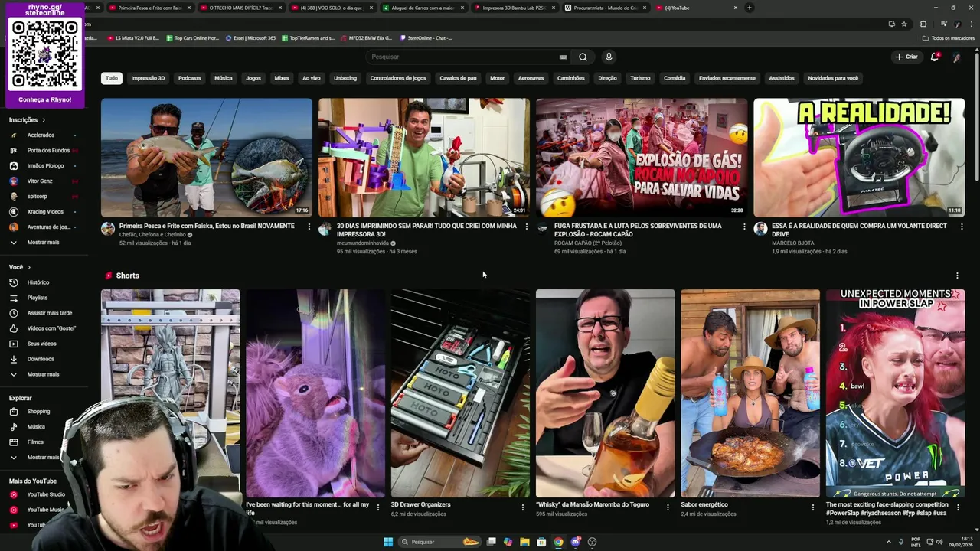
Task: Open the Acelerados subscription channel
Action: [41, 135]
